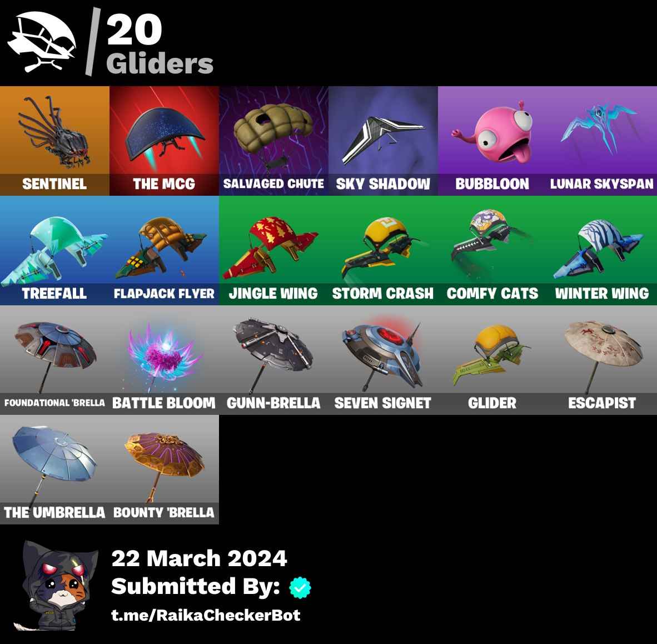Pick the Storm Crash glider
Screen dimensions: 657x644
point(383,250)
